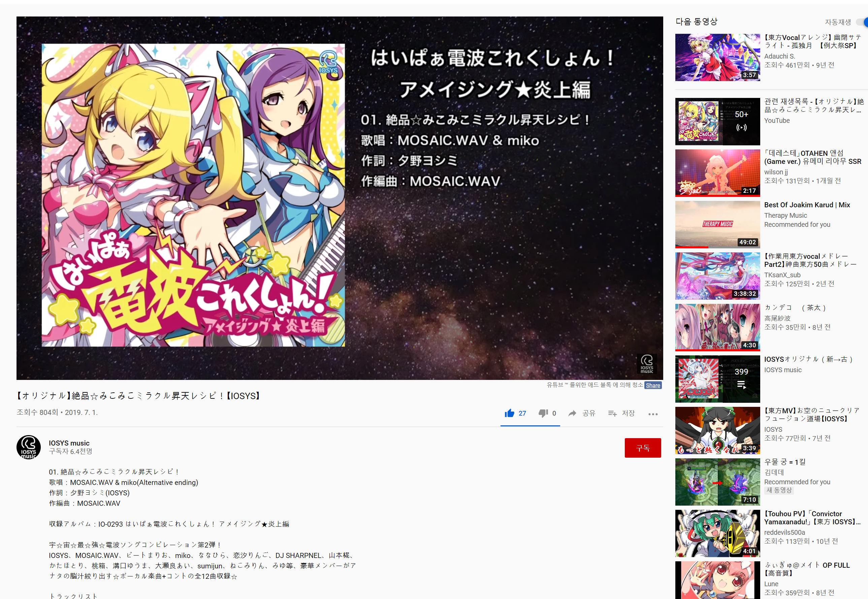Open the three-dot more actions menu

coord(653,414)
